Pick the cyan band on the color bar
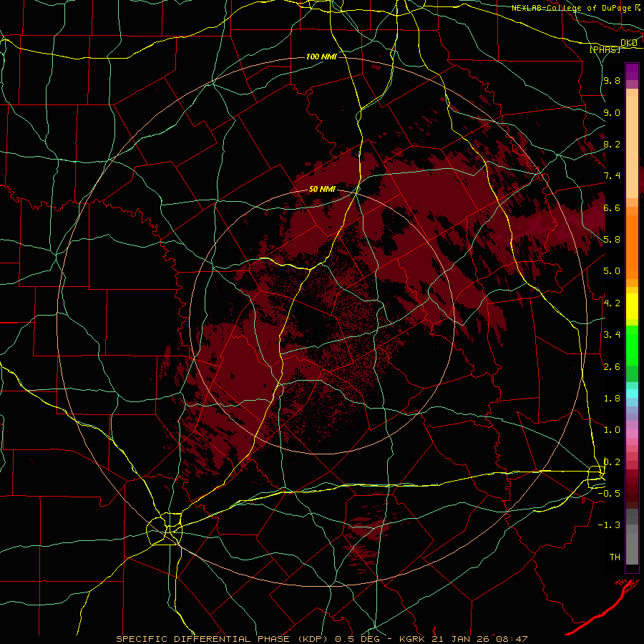 pos(632,394)
